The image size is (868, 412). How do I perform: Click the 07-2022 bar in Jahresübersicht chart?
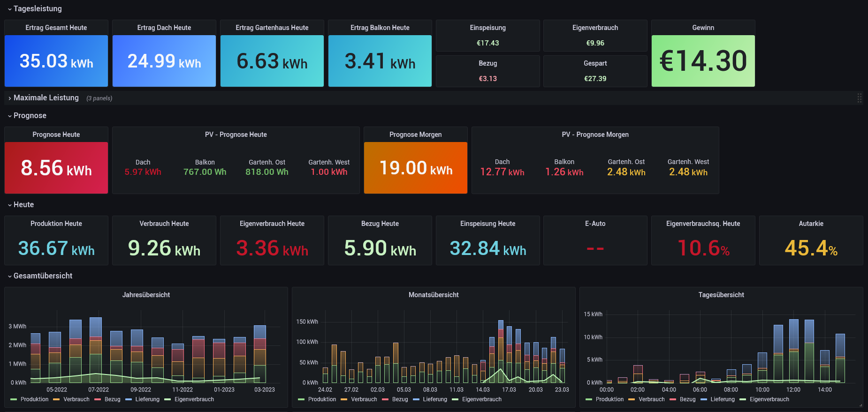pos(96,350)
